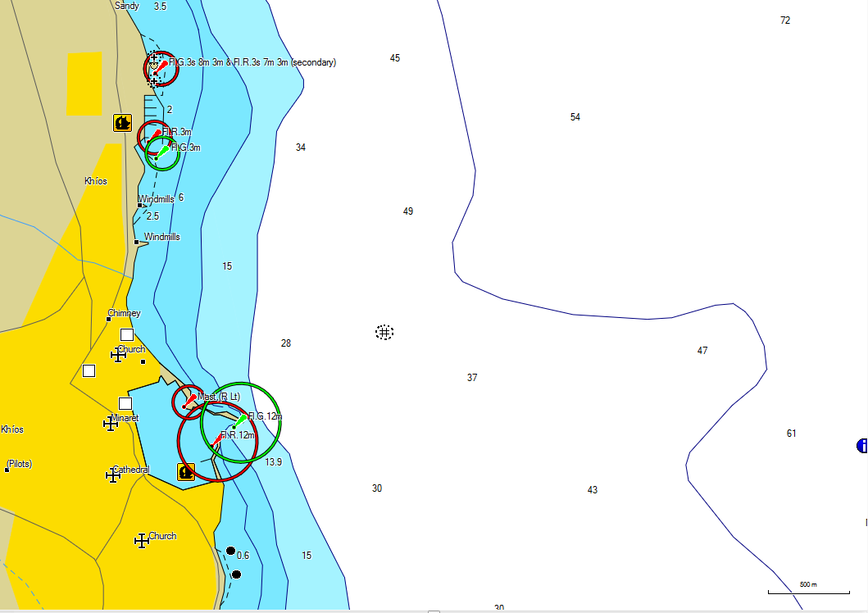Select the Mast (R Lt) red light marker
This screenshot has width=868, height=613.
coord(189,400)
